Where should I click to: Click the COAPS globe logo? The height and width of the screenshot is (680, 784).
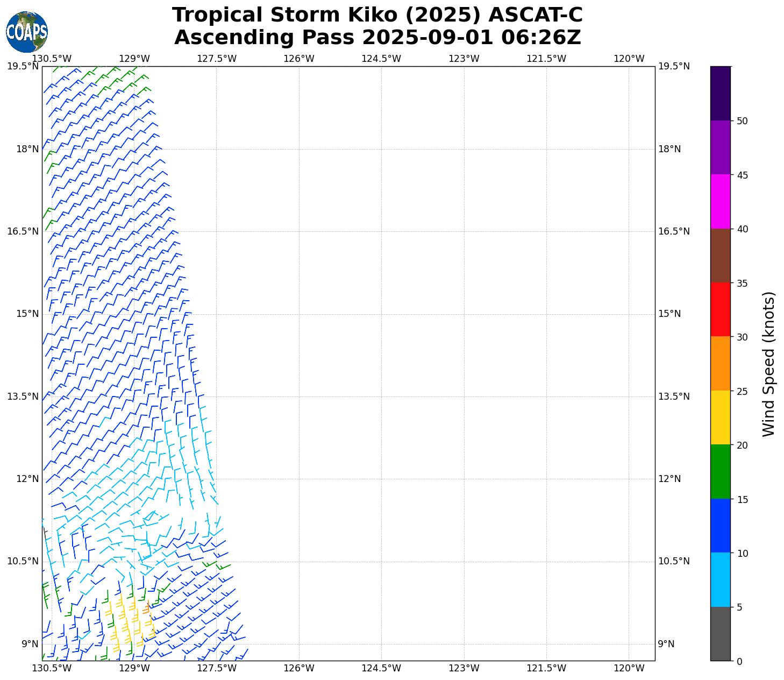(27, 32)
